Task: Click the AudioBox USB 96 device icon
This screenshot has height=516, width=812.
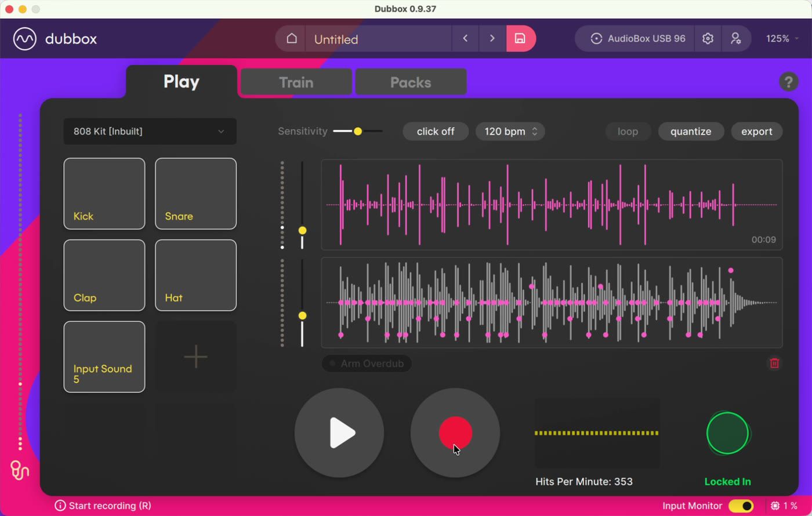Action: [x=596, y=38]
